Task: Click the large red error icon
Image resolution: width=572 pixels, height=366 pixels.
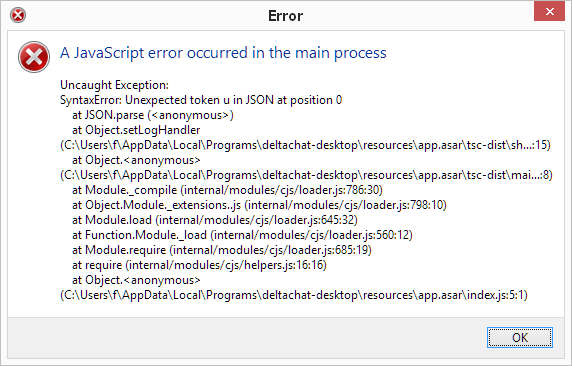Action: (34, 57)
